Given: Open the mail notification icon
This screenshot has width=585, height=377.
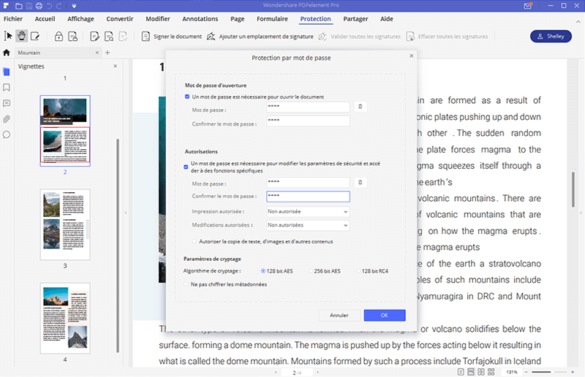Looking at the screenshot, I should (528, 6).
